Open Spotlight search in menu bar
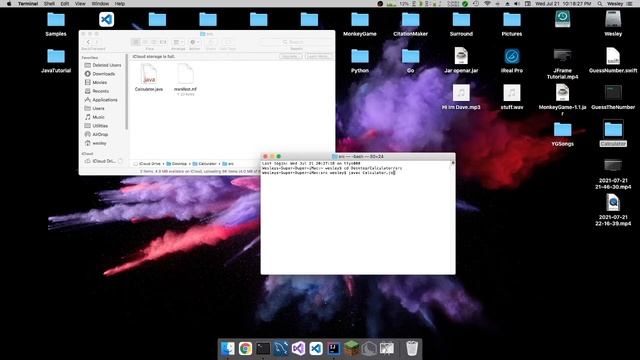The height and width of the screenshot is (360, 640). coord(600,4)
